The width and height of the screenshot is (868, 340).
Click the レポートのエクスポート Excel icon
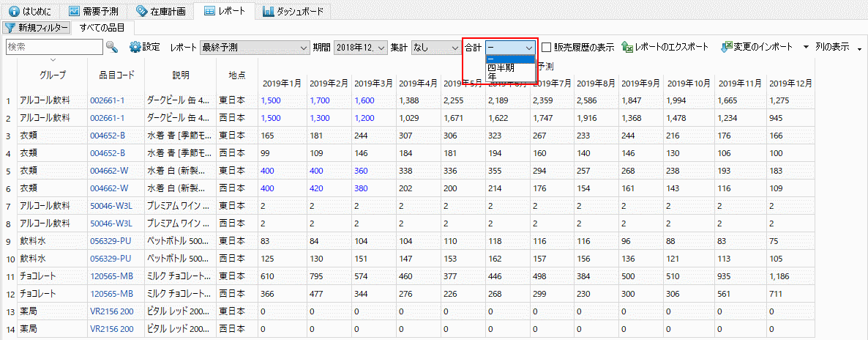(627, 47)
